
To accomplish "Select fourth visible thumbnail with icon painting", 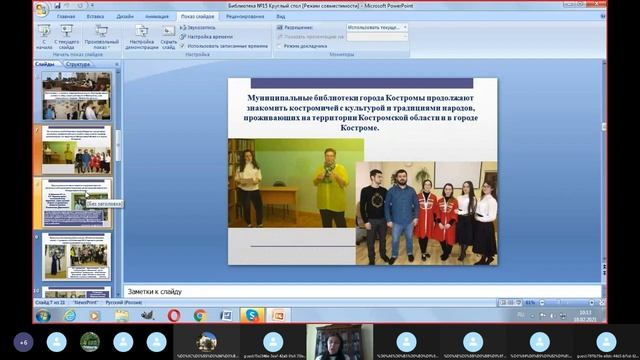I will click(x=76, y=256).
